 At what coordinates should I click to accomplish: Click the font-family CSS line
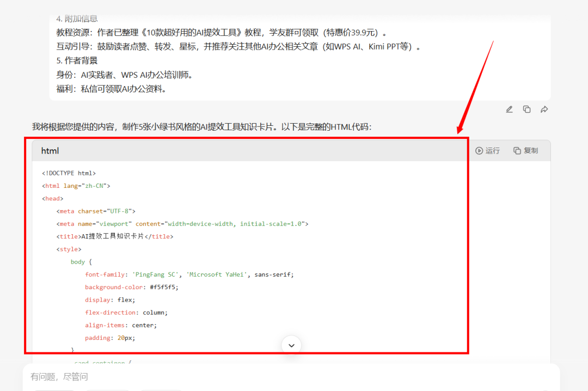[x=189, y=274]
